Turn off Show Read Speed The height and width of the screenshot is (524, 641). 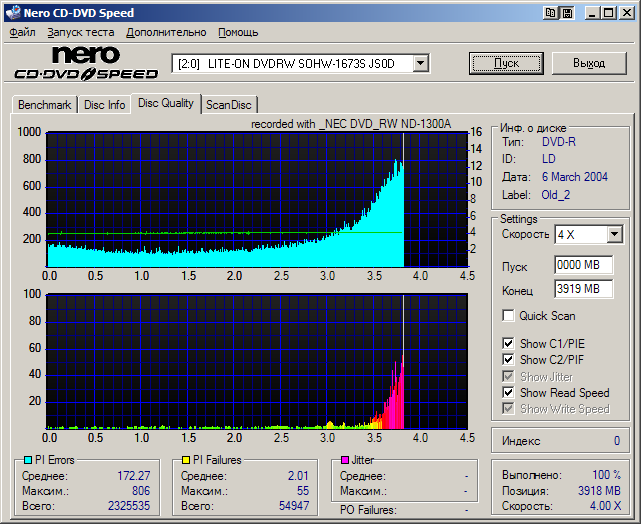coord(509,393)
